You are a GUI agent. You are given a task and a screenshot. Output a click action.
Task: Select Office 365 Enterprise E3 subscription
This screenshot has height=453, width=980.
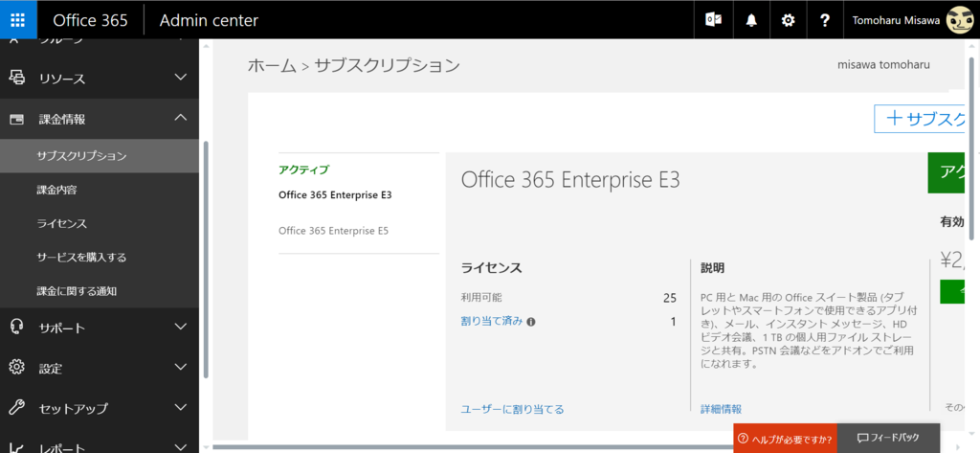335,194
